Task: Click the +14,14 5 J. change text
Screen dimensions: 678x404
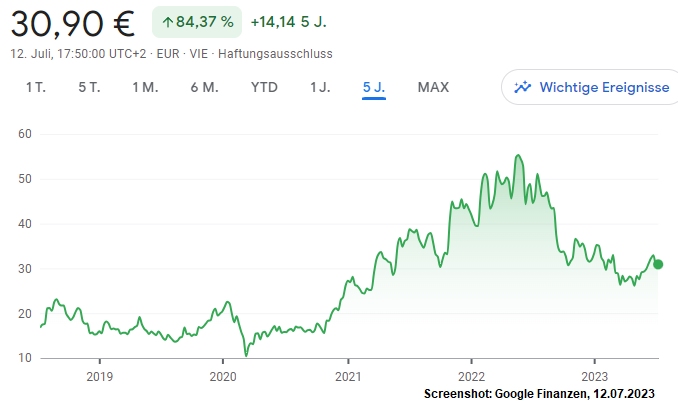Action: coord(288,22)
